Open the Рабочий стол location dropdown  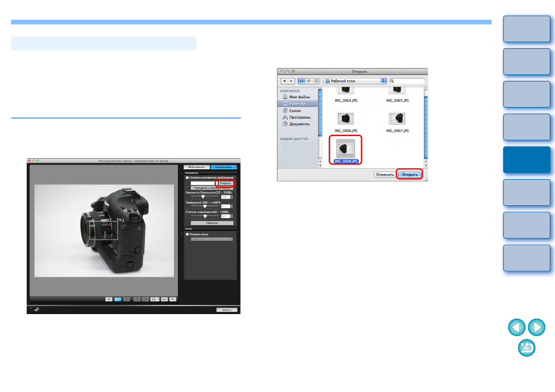click(x=355, y=81)
